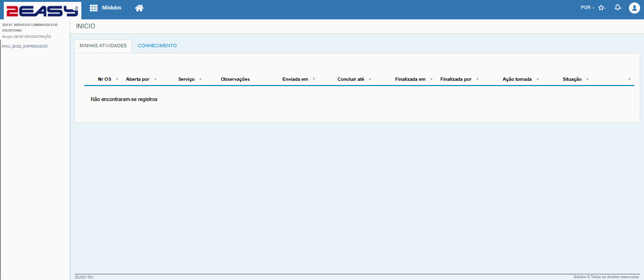Open MNU_BASE_EMPREGADOR menu entry
Screen dimensions: 644x280
[x=25, y=46]
